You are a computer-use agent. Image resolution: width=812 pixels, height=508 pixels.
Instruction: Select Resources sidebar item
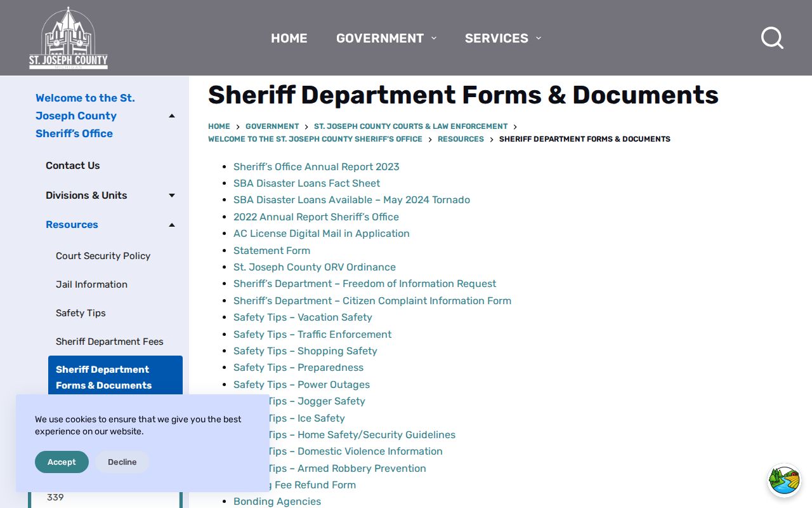point(72,224)
